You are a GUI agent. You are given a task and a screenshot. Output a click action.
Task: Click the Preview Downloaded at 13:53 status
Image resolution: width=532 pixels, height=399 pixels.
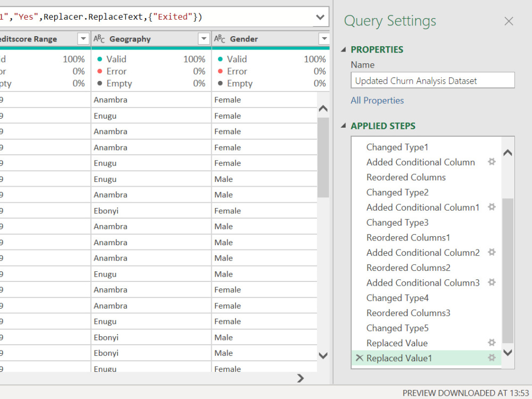465,393
